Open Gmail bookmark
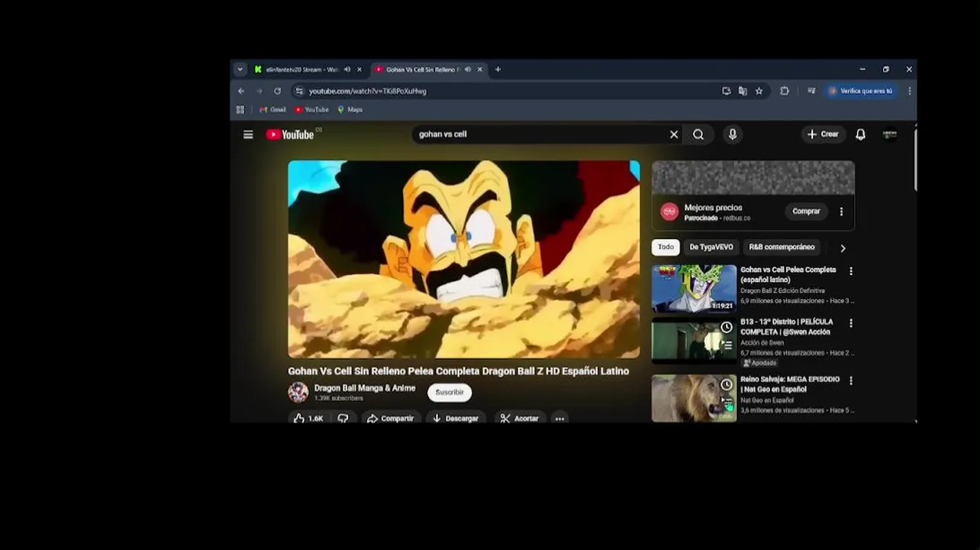980x550 pixels. tap(272, 110)
